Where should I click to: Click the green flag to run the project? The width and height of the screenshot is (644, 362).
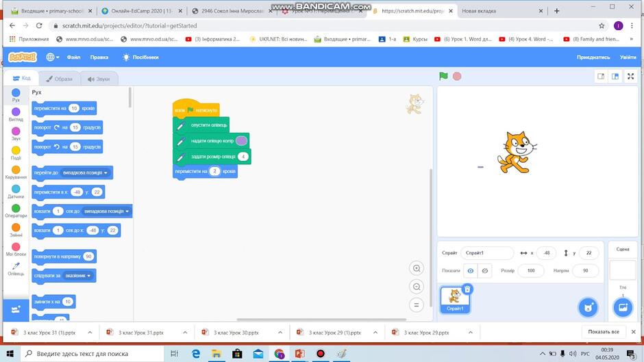[x=443, y=76]
